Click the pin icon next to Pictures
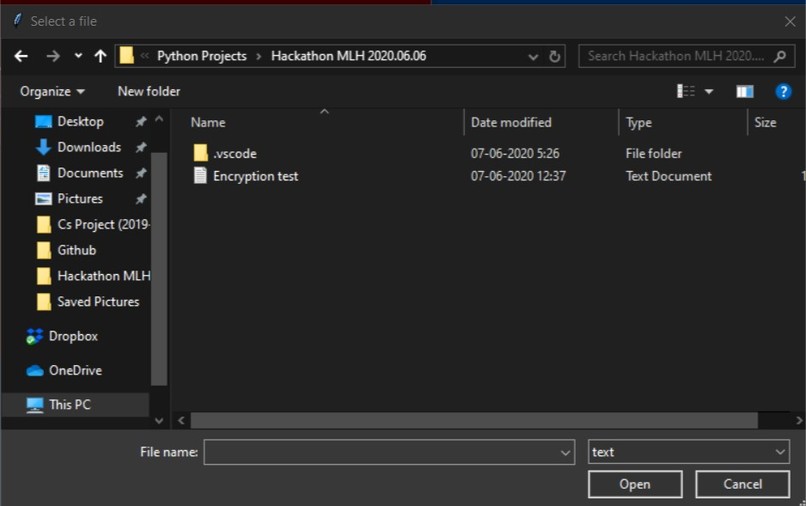The image size is (806, 506). coord(140,198)
